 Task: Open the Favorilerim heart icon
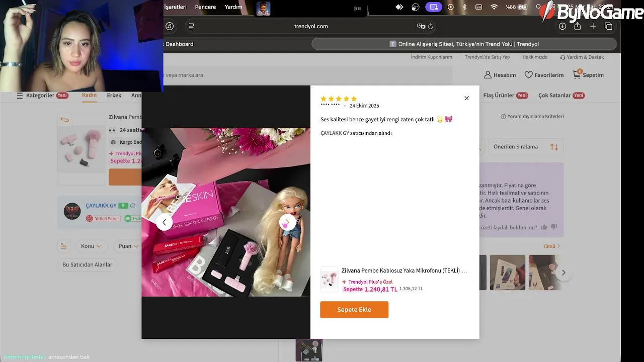(x=544, y=75)
